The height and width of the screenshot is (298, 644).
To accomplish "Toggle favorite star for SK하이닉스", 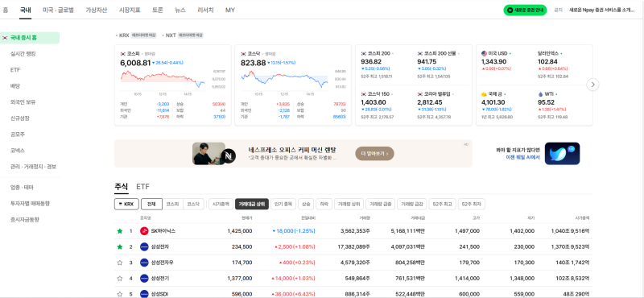I will click(119, 231).
